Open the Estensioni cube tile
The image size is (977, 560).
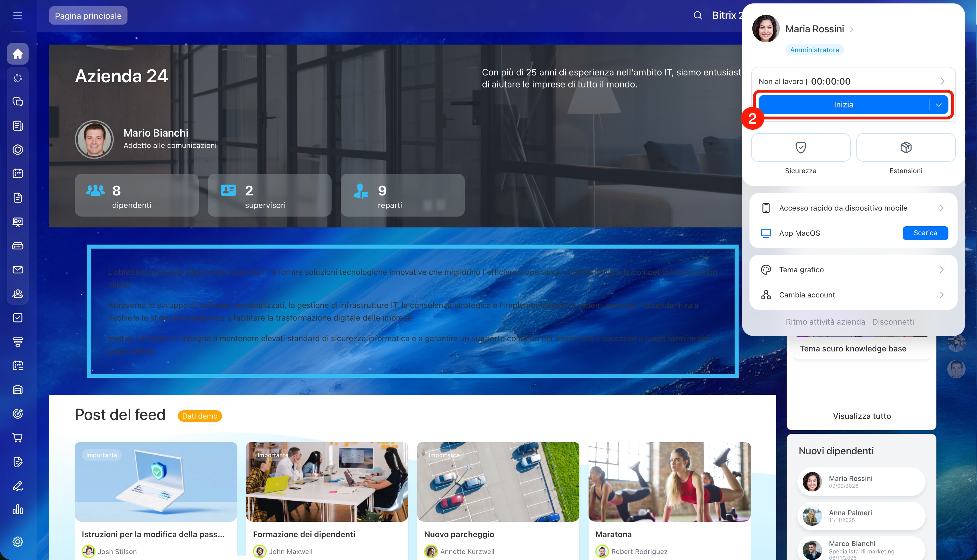(906, 148)
